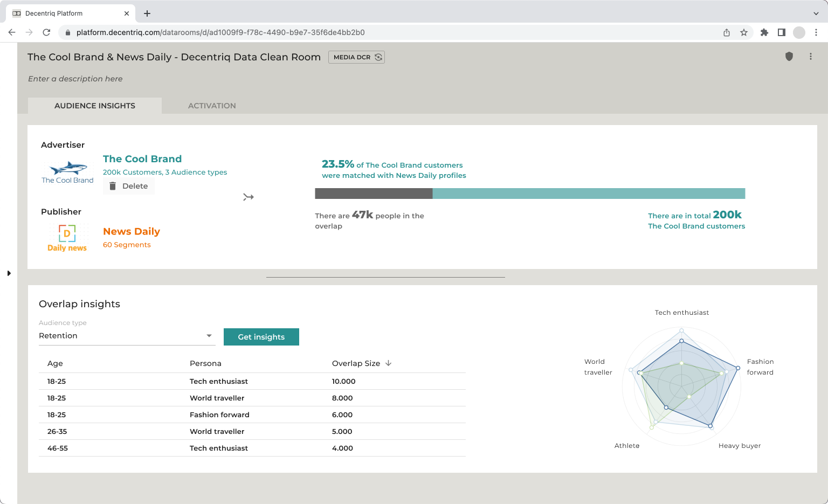Reload the page with the refresh icon
The height and width of the screenshot is (504, 828).
[x=46, y=32]
